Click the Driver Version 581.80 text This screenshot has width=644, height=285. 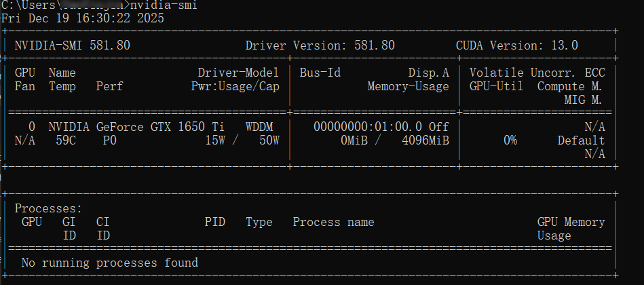coord(320,45)
